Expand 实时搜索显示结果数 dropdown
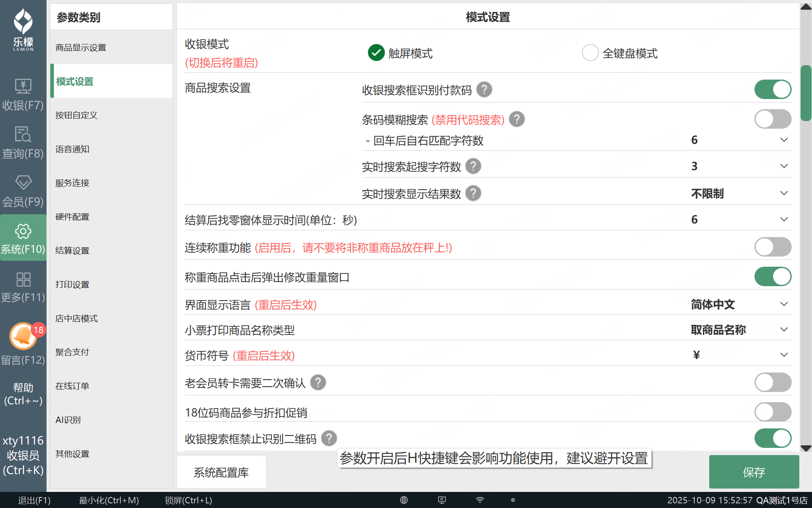This screenshot has width=812, height=508. (x=783, y=193)
